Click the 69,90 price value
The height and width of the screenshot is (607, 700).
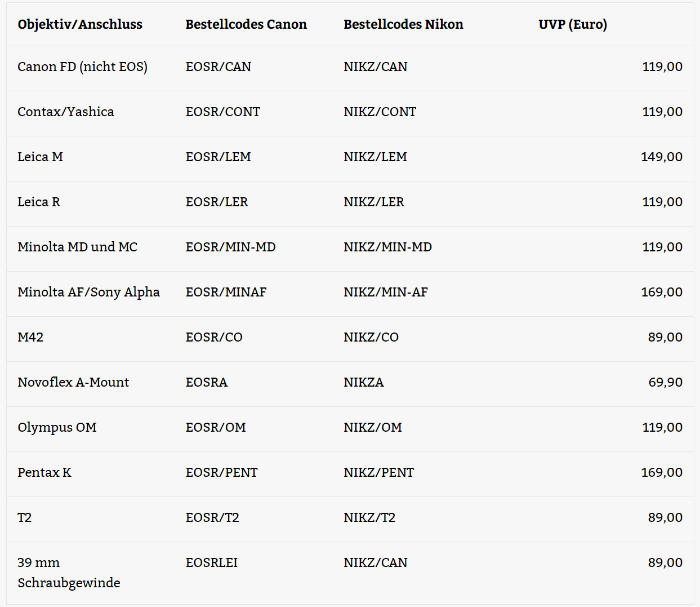(665, 382)
